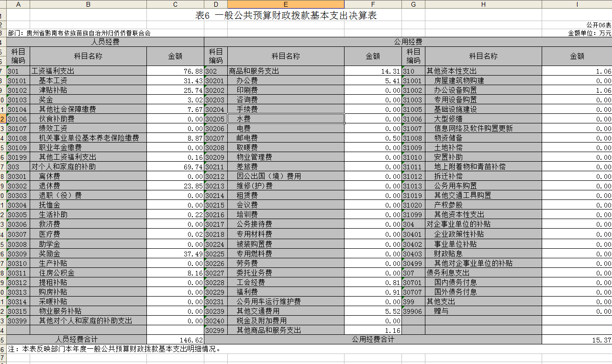Click the title 表6 一般公共预算财政拨款基本支出决算表
The height and width of the screenshot is (364, 612).
286,15
